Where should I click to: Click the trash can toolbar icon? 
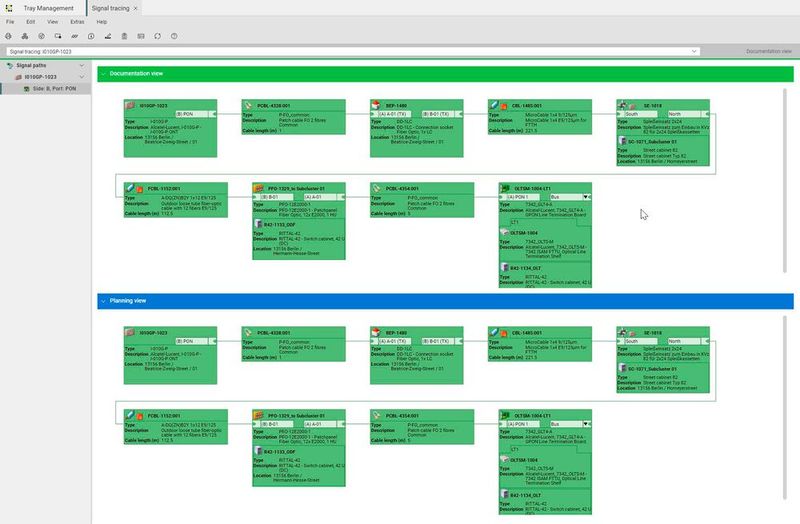(124, 36)
